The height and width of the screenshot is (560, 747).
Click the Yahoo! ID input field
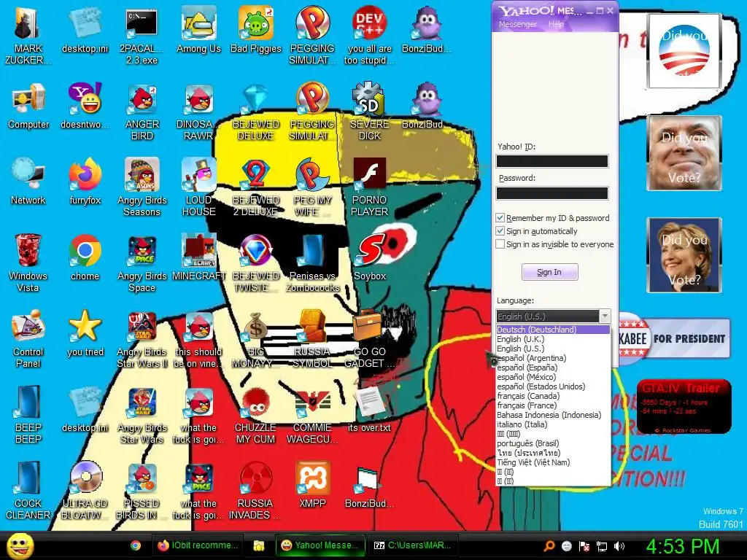(x=552, y=161)
